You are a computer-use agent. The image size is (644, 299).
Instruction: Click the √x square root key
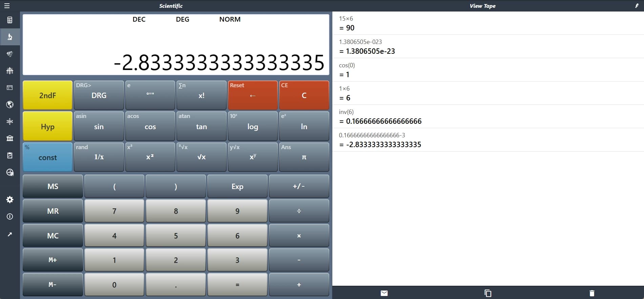point(201,157)
